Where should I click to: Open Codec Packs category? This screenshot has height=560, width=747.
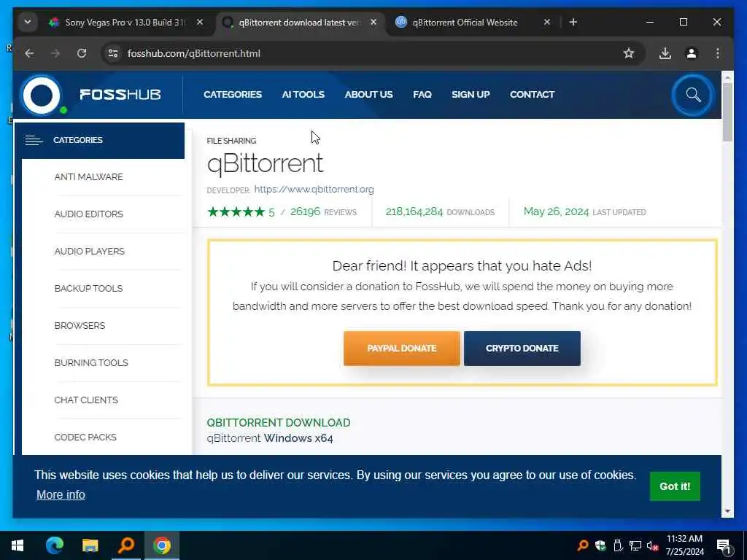[85, 437]
